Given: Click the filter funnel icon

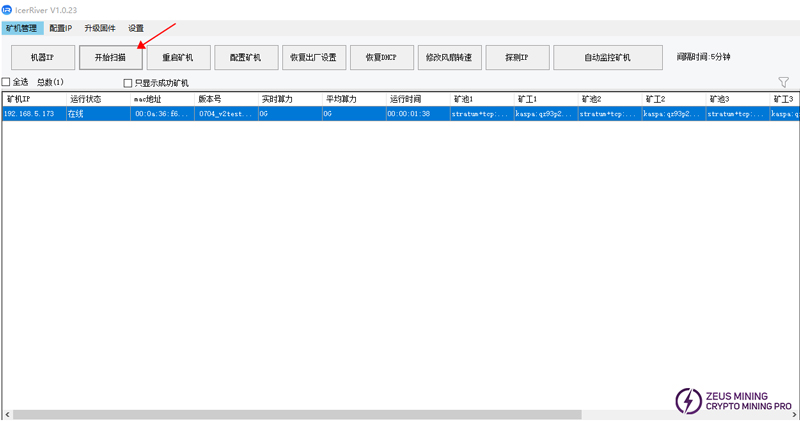Looking at the screenshot, I should click(783, 82).
